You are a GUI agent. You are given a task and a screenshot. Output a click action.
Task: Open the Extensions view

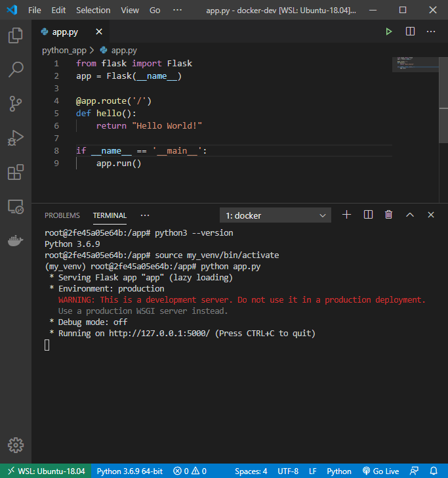16,172
